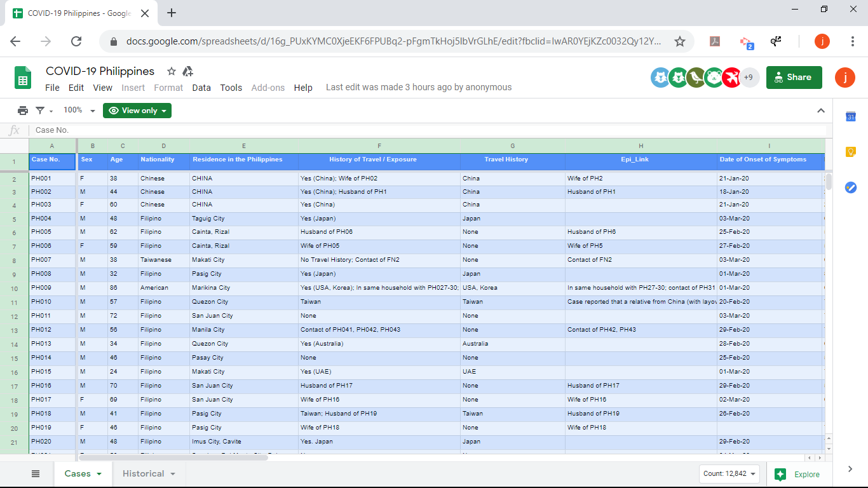Click the formula bar showing Case No.
868x488 pixels.
pos(426,130)
